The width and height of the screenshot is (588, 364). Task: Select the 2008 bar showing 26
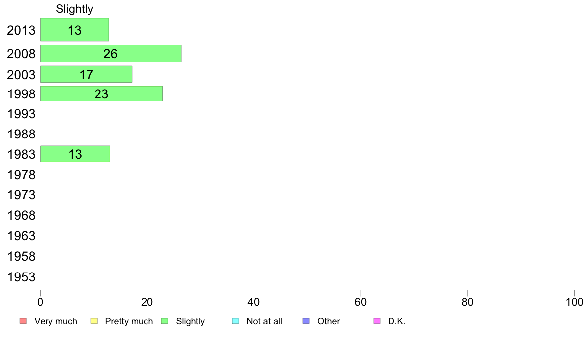pyautogui.click(x=111, y=53)
